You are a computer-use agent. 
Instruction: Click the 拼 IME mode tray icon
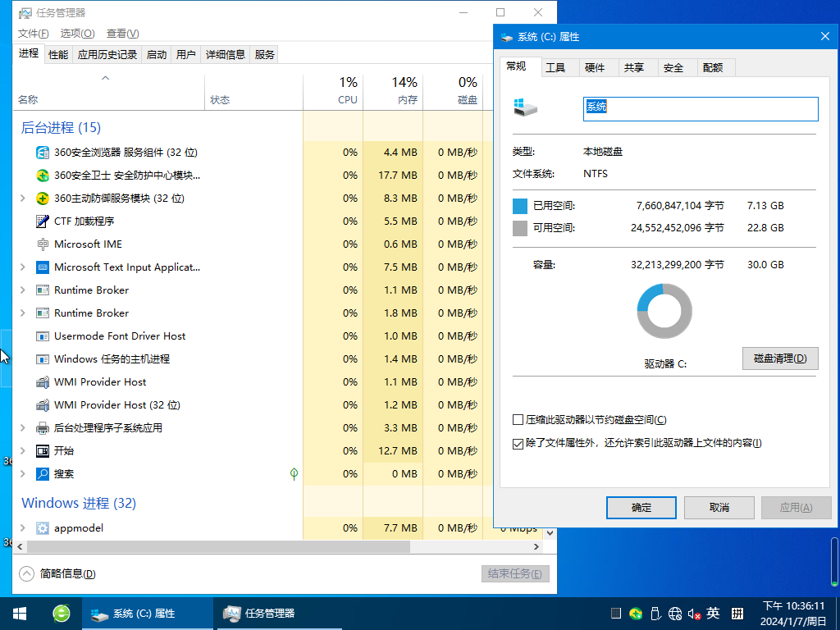pos(737,613)
